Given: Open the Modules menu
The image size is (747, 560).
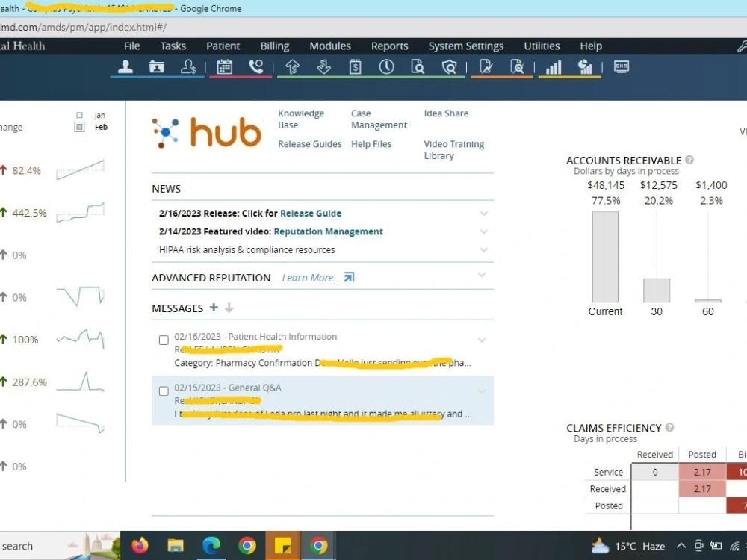Looking at the screenshot, I should click(330, 46).
